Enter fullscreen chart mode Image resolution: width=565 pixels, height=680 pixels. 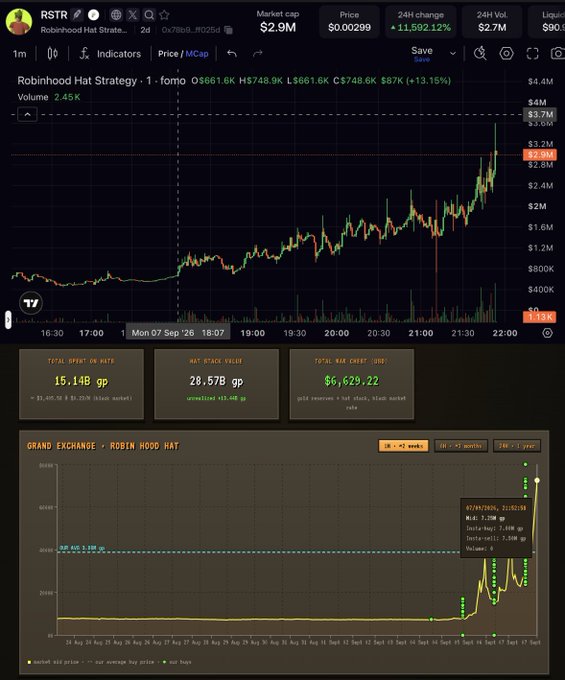532,53
